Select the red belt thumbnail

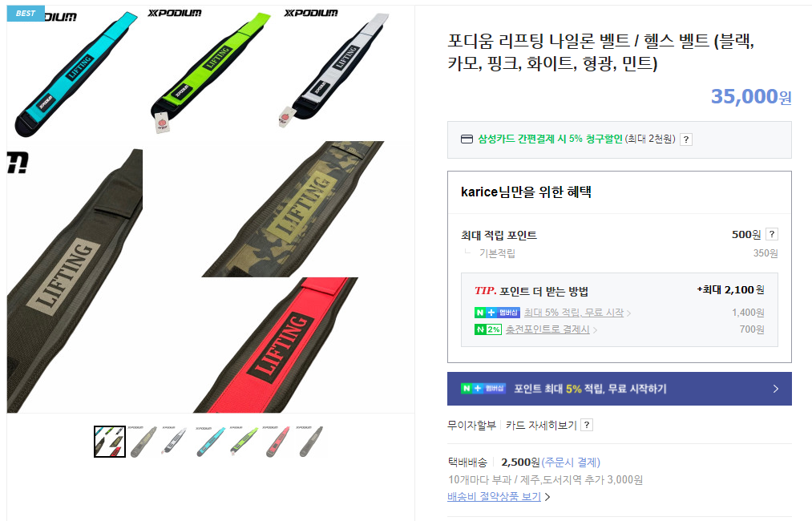point(278,442)
